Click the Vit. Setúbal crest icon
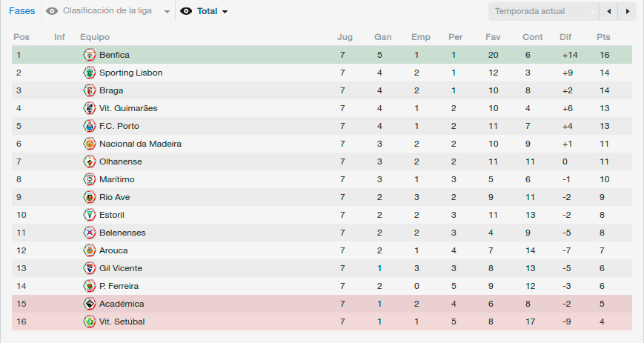Screen dimensions: 644x343 tap(89, 322)
